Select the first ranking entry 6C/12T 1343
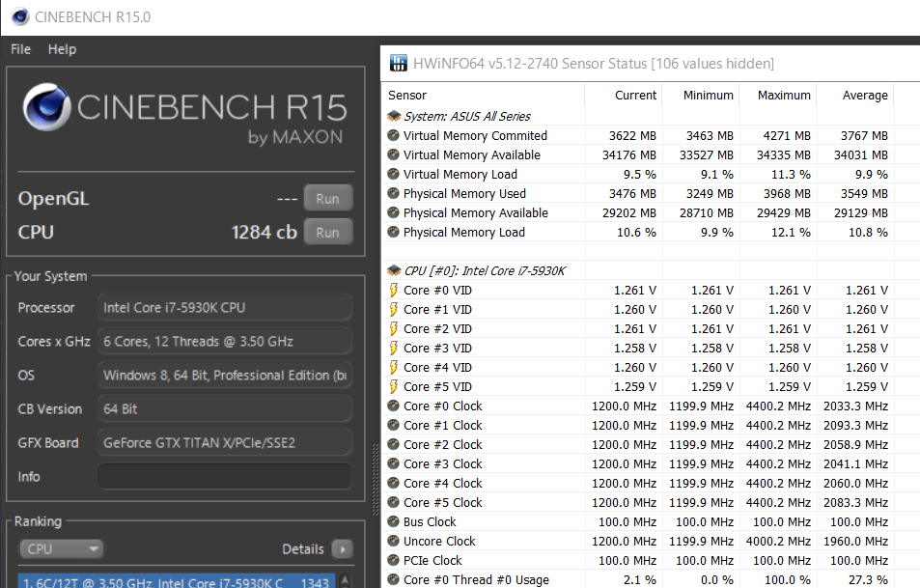The height and width of the screenshot is (588, 920). [176, 581]
